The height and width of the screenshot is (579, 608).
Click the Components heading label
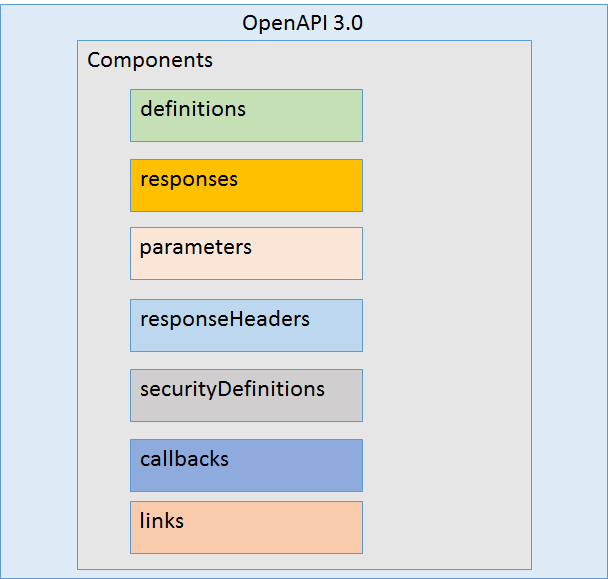click(x=150, y=60)
